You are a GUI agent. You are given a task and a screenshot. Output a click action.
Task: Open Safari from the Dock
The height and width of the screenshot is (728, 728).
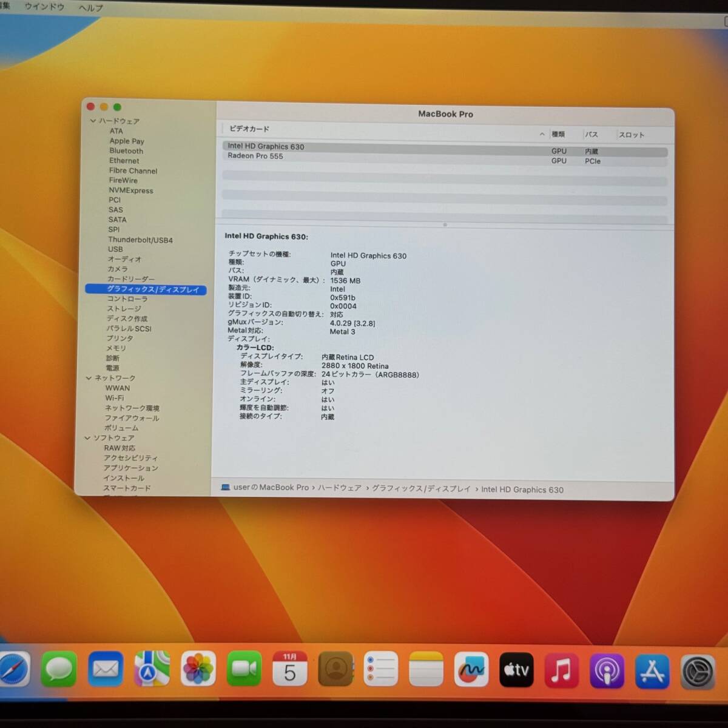point(13,669)
